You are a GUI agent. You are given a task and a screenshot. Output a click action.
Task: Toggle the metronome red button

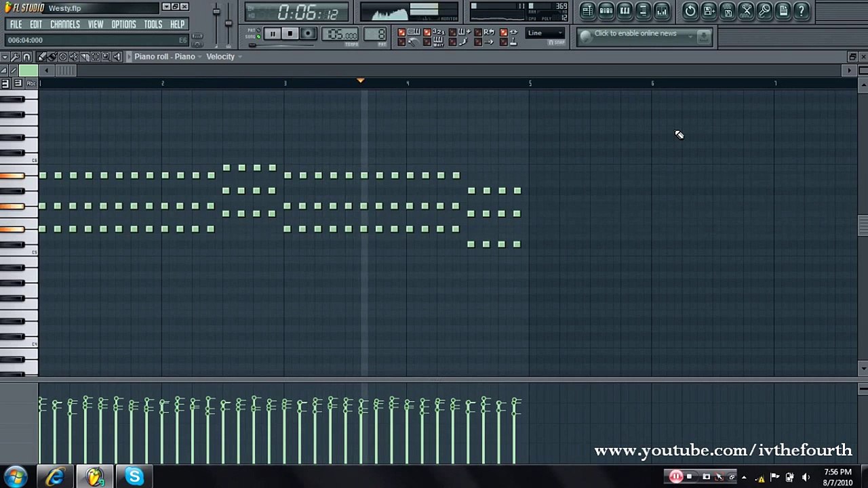point(401,42)
